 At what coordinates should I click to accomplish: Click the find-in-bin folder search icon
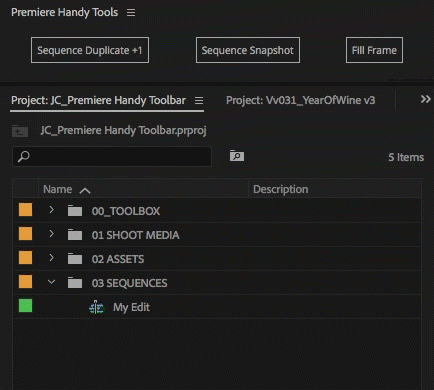point(237,156)
